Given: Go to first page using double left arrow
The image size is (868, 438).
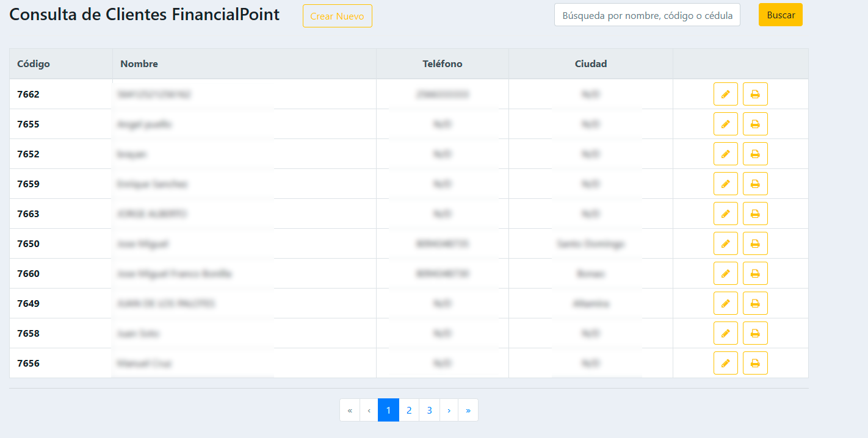Looking at the screenshot, I should (350, 410).
